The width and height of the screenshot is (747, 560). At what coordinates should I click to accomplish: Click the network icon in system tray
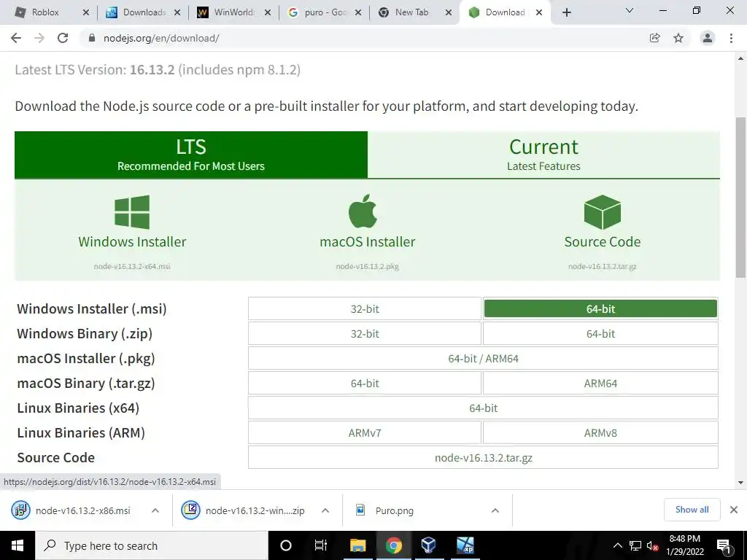click(x=635, y=545)
